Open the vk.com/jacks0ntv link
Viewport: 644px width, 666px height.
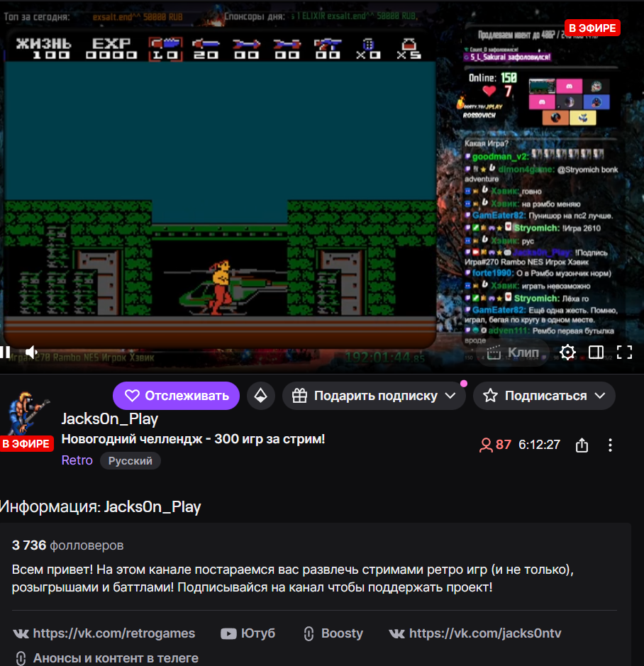[475, 633]
